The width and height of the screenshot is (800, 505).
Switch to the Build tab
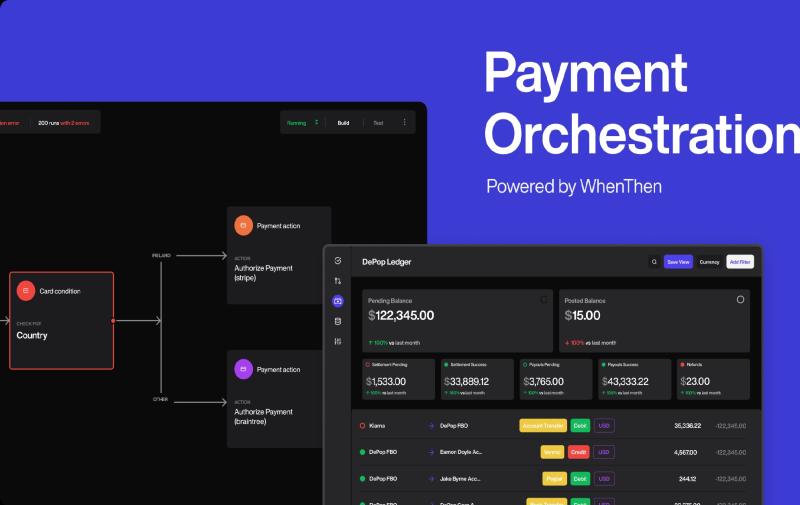pyautogui.click(x=343, y=123)
